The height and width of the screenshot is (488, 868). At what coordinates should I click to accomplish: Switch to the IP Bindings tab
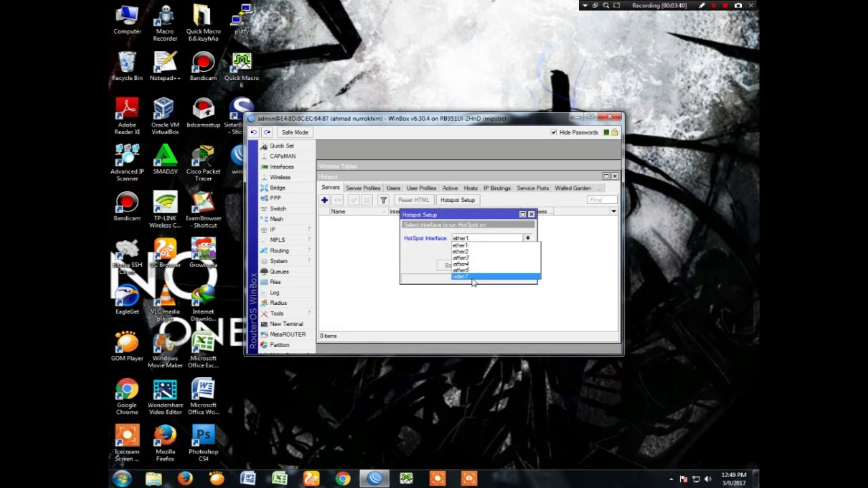[497, 188]
